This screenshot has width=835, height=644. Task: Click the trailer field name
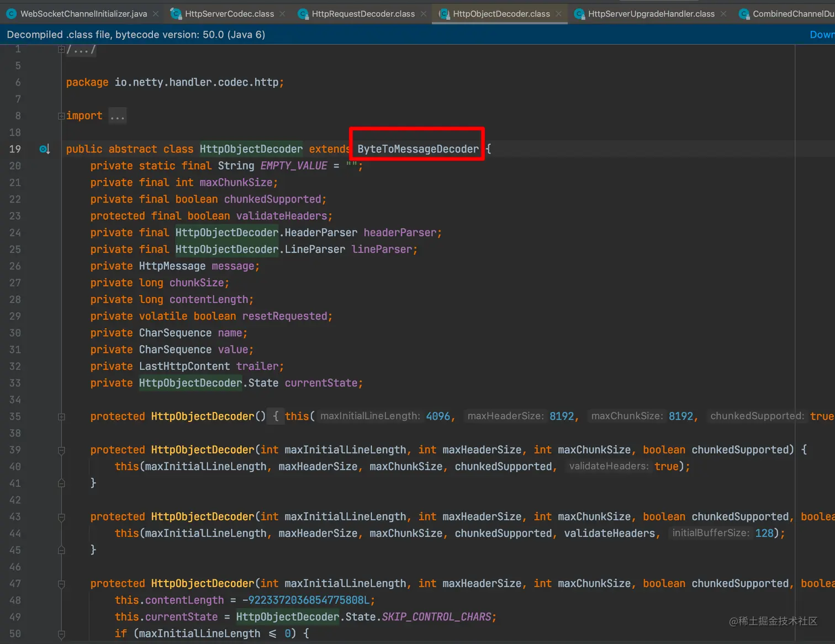coord(257,366)
